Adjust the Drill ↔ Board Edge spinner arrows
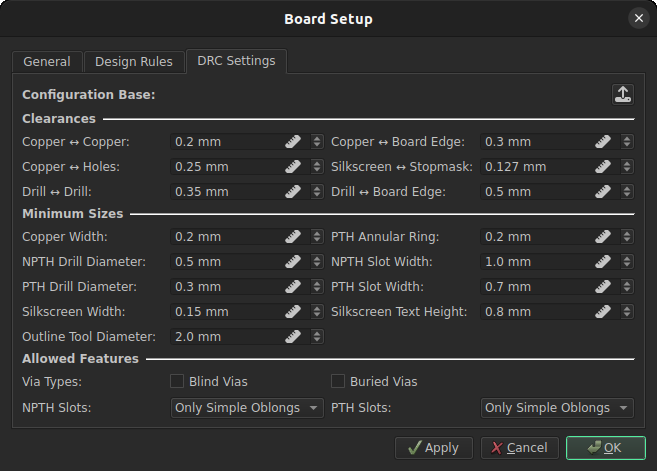The image size is (657, 471). coord(627,192)
